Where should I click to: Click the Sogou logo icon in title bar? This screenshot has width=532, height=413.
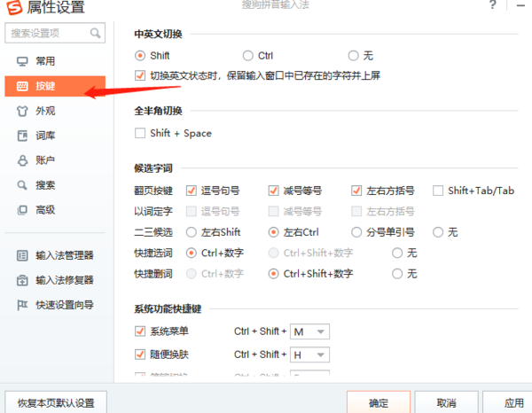[12, 8]
